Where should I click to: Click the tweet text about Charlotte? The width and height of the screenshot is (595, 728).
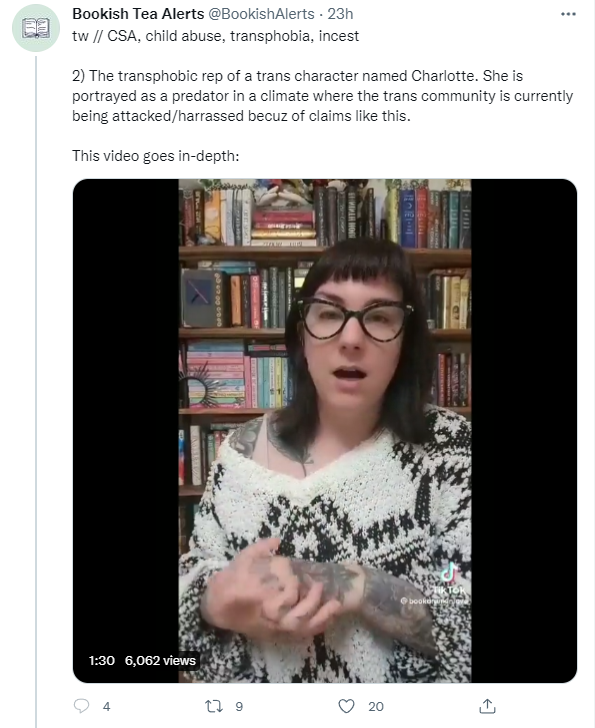(x=322, y=96)
